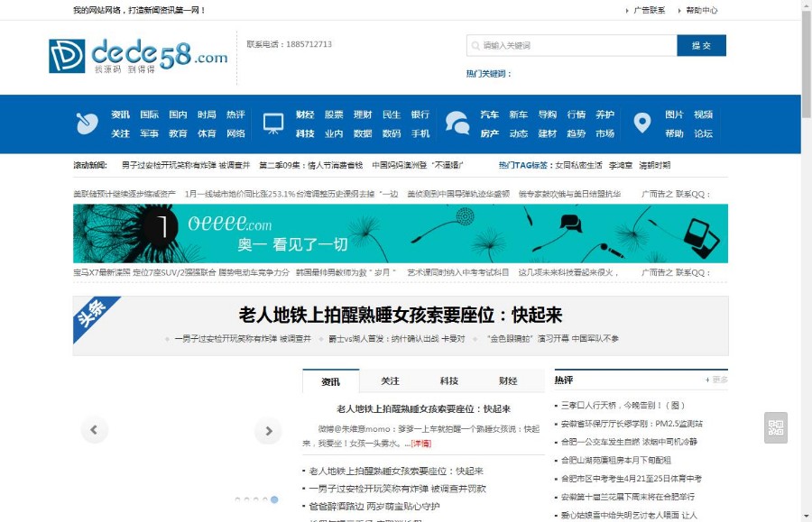Screen dimensions: 812x522
Task: Select the active fifth carousel dot
Action: [x=274, y=499]
